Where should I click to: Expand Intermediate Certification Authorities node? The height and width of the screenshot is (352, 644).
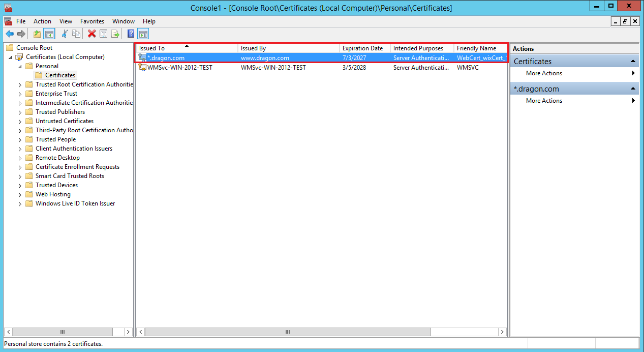[20, 103]
